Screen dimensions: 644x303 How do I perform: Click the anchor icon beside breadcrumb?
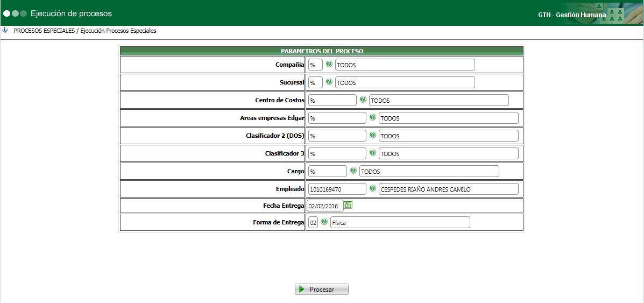point(5,30)
